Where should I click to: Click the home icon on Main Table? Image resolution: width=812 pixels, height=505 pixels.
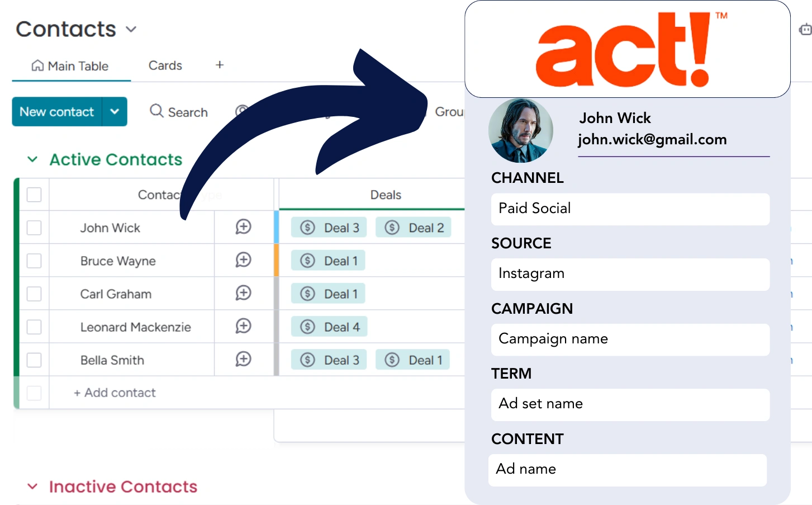[x=37, y=66]
